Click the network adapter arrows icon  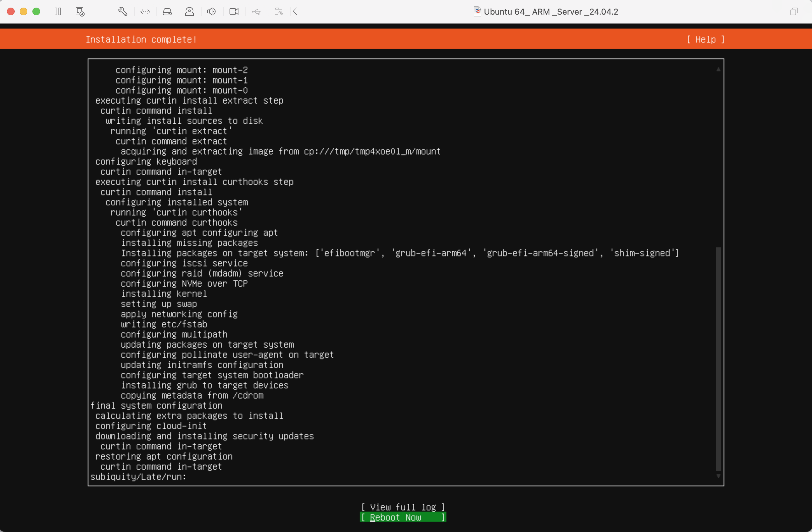point(145,11)
